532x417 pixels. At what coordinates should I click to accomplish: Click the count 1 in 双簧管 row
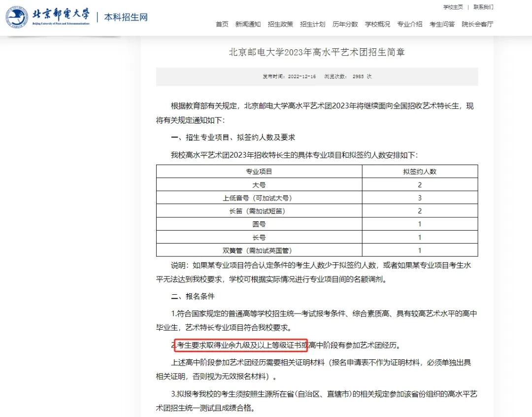(x=420, y=250)
